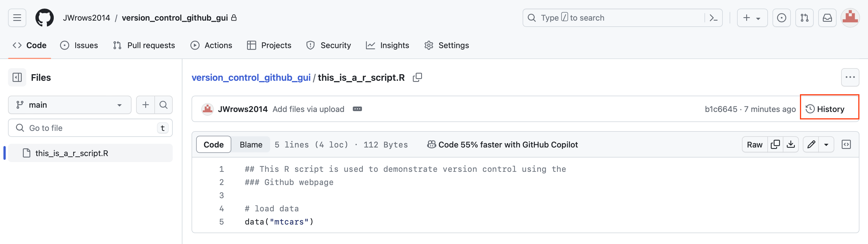Image resolution: width=868 pixels, height=244 pixels.
Task: Copy raw file contents icon
Action: click(x=775, y=144)
